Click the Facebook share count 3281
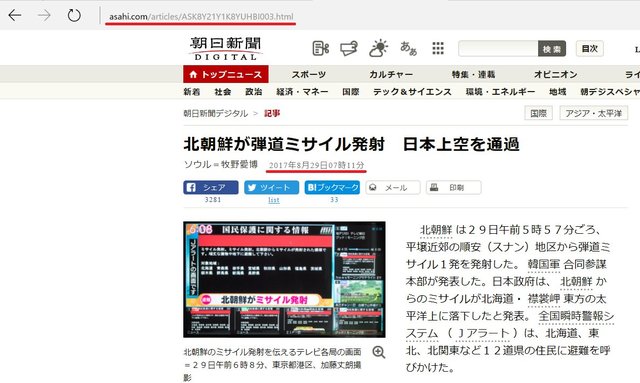 coord(213,200)
